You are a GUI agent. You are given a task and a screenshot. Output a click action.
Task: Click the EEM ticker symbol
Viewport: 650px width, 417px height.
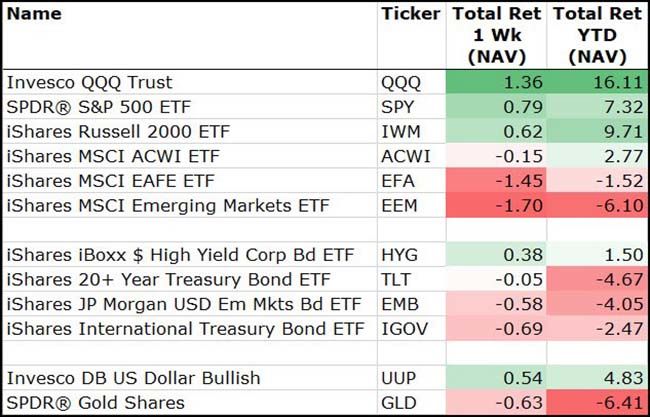tap(400, 205)
